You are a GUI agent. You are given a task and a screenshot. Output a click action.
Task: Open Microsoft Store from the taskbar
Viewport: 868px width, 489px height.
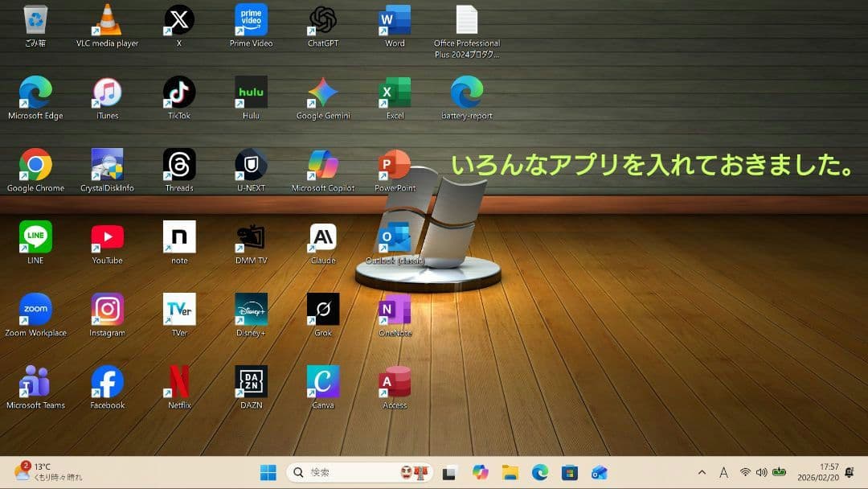(569, 472)
